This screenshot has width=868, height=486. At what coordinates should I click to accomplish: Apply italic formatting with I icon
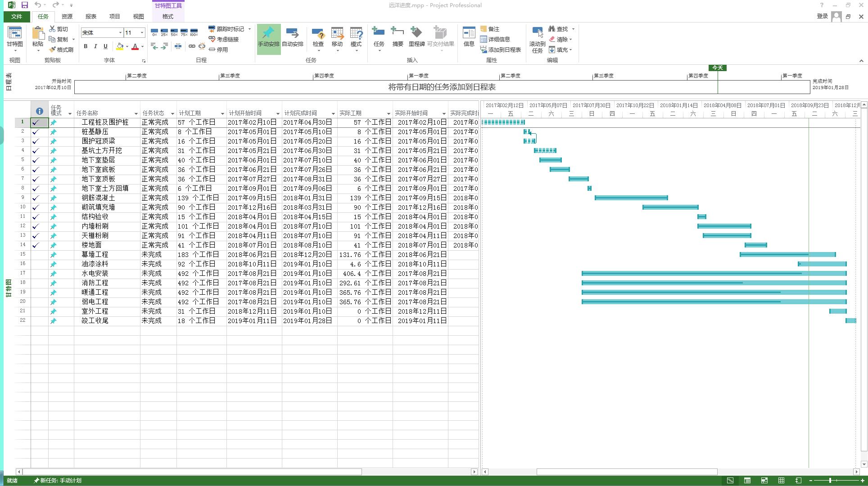95,46
